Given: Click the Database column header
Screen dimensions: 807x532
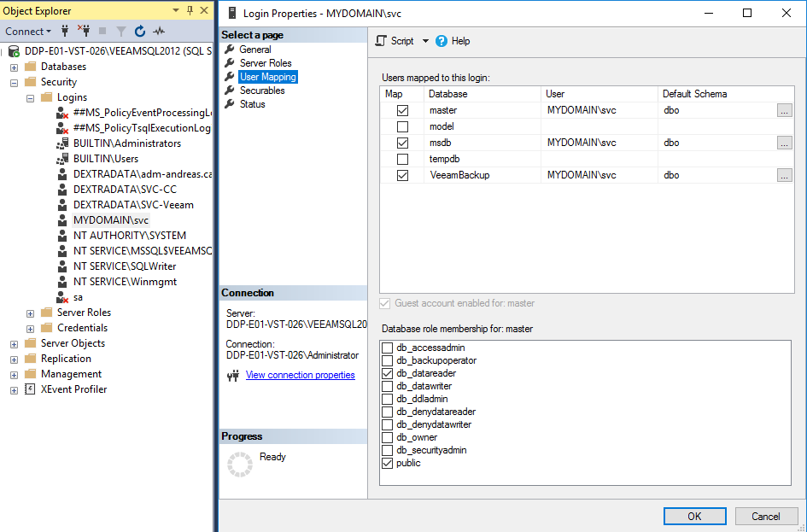Looking at the screenshot, I should click(482, 94).
